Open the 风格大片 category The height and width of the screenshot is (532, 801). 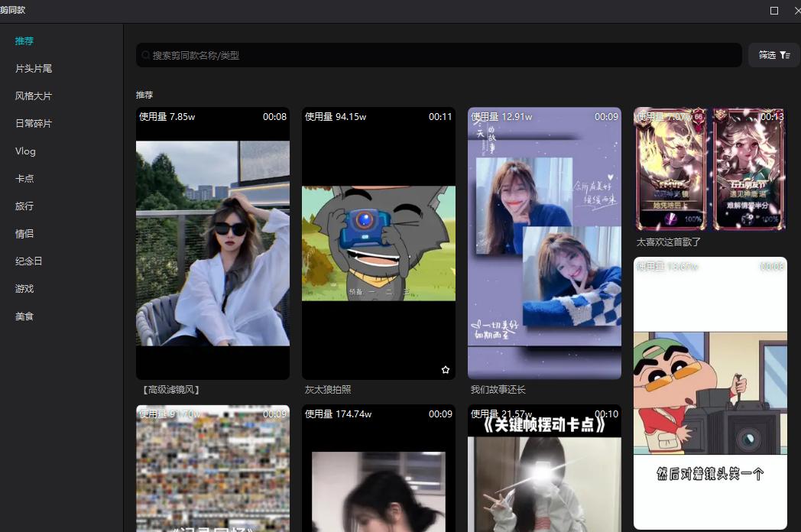tap(34, 96)
